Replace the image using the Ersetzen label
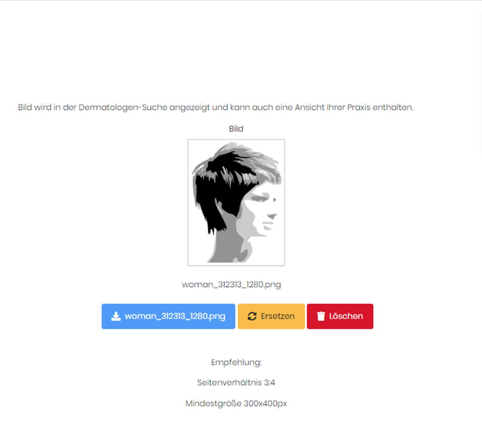Image resolution: width=482 pixels, height=448 pixels. coord(278,316)
